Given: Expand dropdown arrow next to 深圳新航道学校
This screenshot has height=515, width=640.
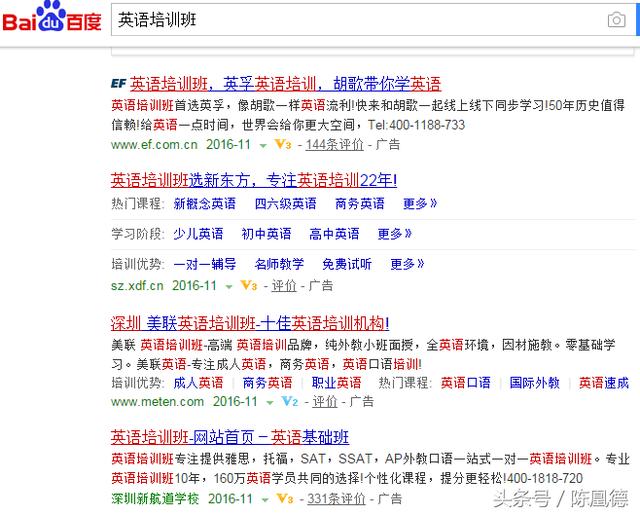Looking at the screenshot, I should coord(265,500).
